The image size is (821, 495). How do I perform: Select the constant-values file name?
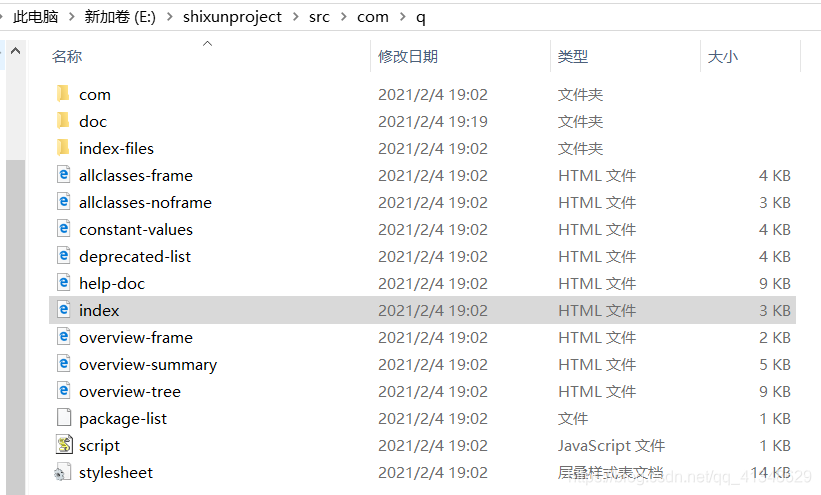[136, 229]
